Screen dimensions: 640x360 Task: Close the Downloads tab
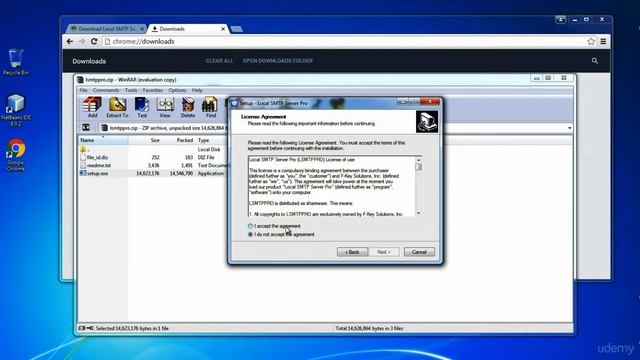pos(223,29)
